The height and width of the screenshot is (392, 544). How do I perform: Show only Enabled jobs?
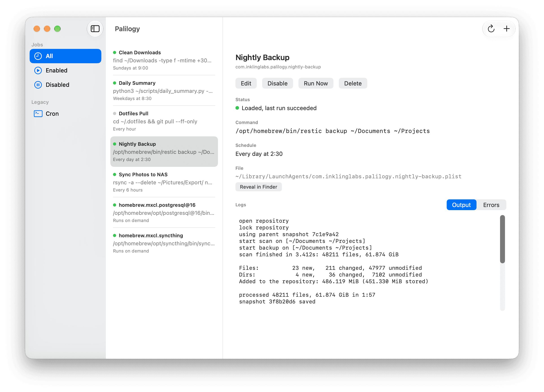(x=65, y=71)
